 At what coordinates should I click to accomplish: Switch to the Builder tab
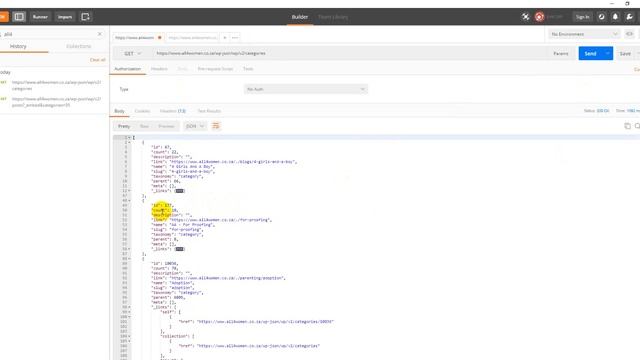300,17
